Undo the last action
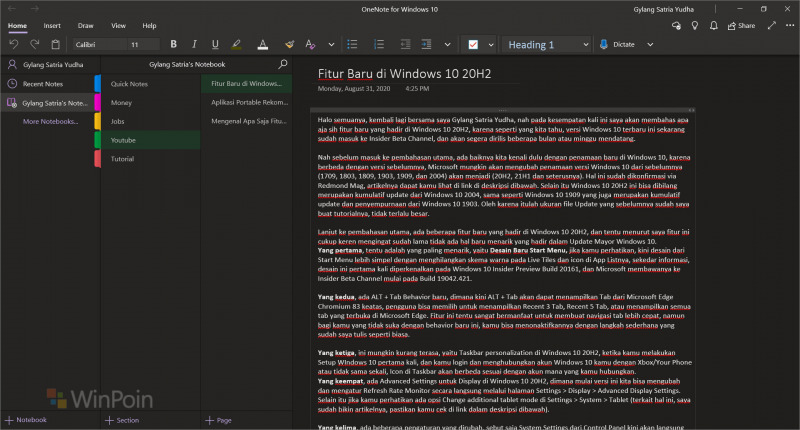 [14, 44]
